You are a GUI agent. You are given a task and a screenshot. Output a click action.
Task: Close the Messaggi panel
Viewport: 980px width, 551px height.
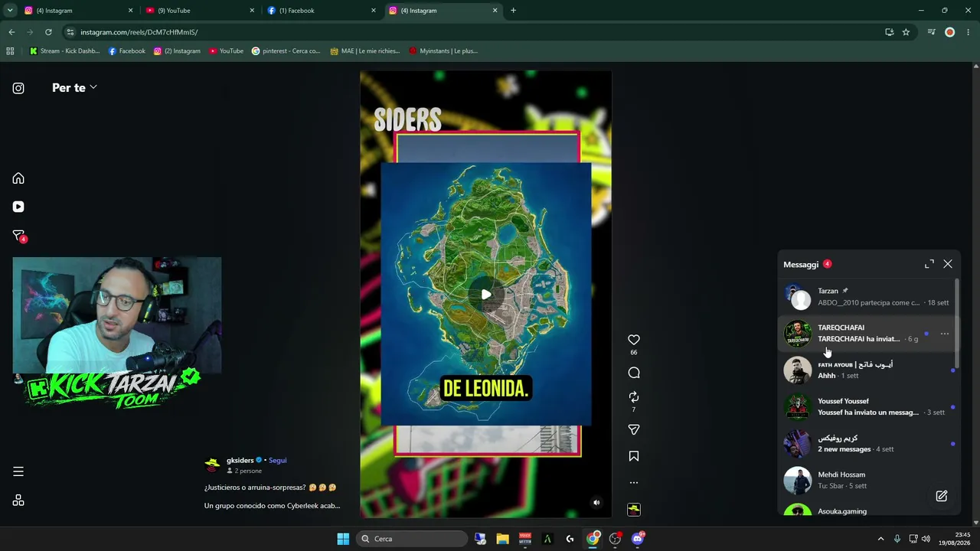tap(948, 264)
